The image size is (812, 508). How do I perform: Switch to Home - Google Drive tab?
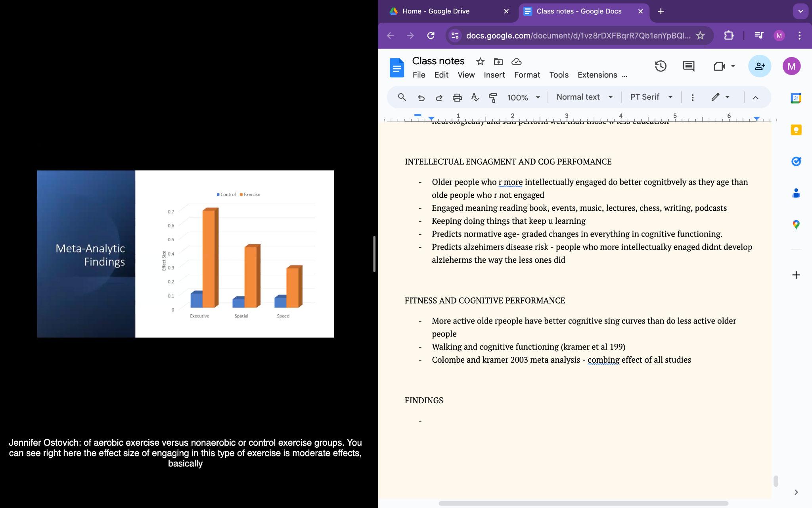point(436,11)
